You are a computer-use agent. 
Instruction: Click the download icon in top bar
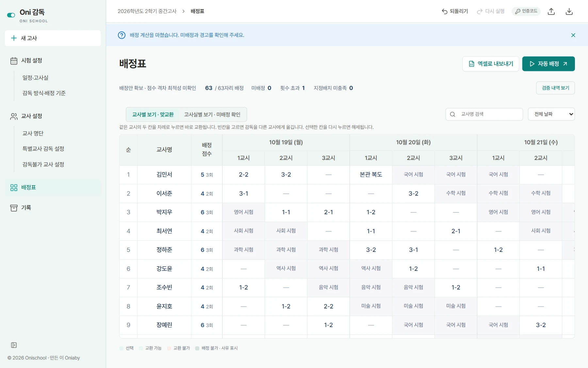pos(569,11)
